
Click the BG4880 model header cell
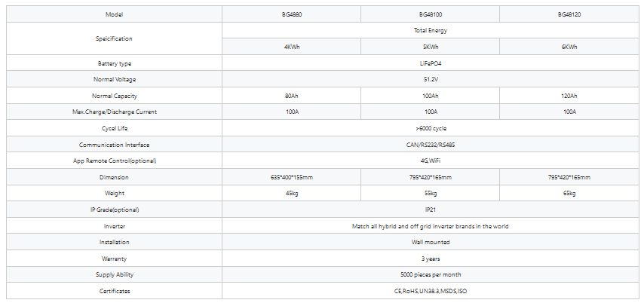(291, 14)
